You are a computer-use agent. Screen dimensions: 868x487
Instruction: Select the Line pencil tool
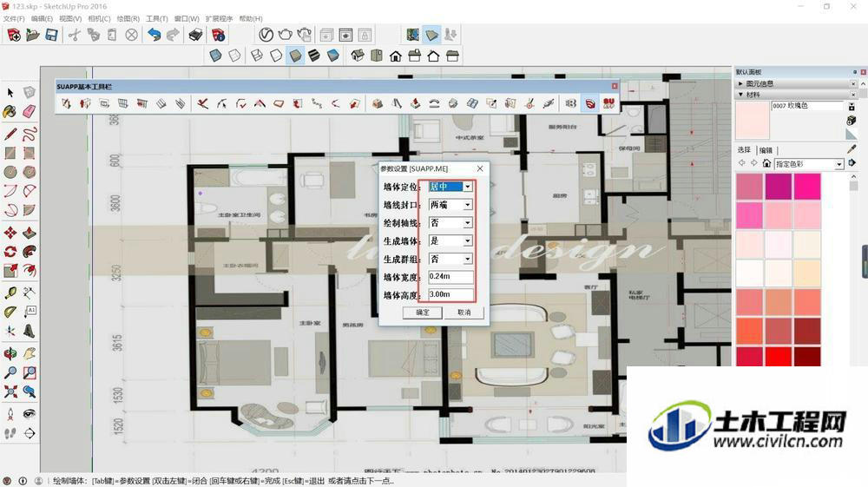[10, 134]
